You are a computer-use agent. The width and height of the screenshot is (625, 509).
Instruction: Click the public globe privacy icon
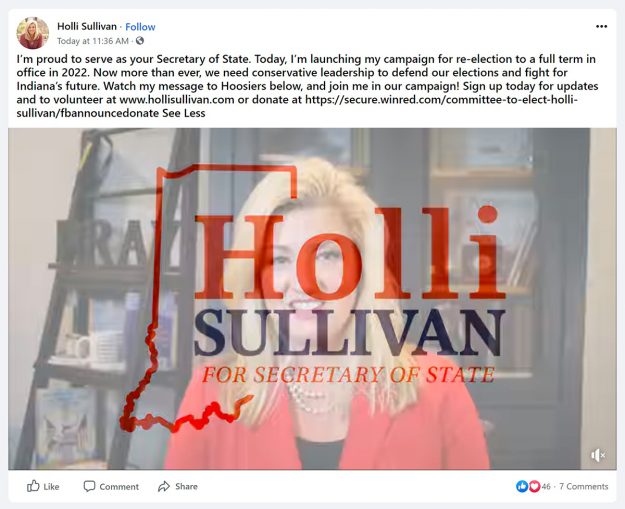[x=140, y=41]
